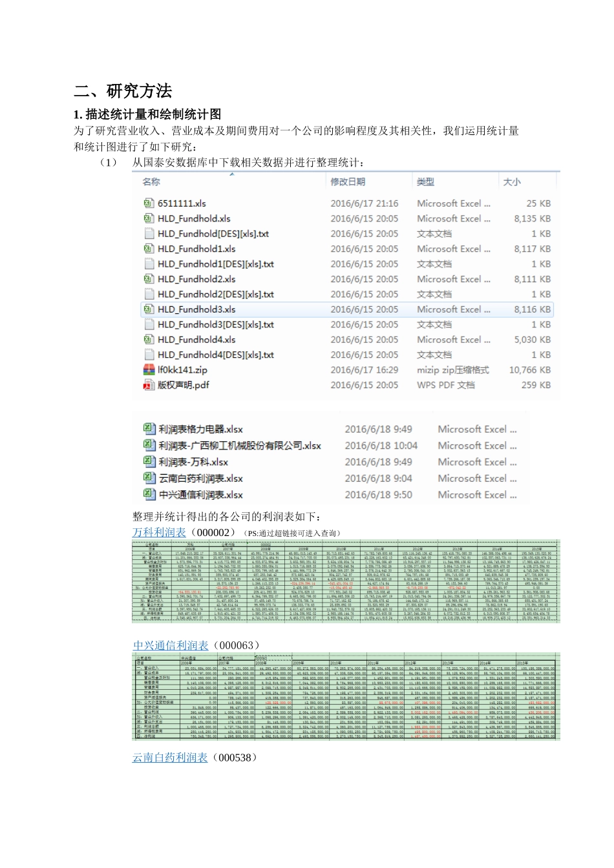Click the Excel icon beside HLD_Fundhold2.xls

point(149,279)
